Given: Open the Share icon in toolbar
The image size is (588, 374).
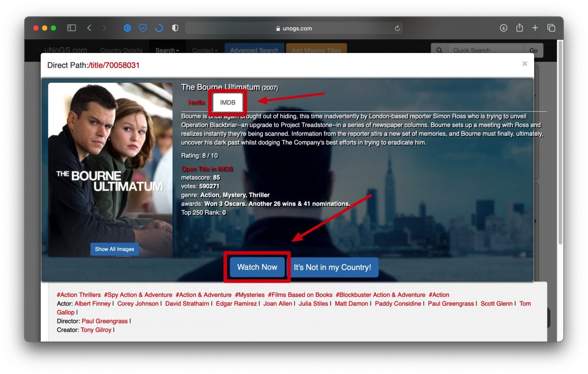Looking at the screenshot, I should tap(519, 27).
